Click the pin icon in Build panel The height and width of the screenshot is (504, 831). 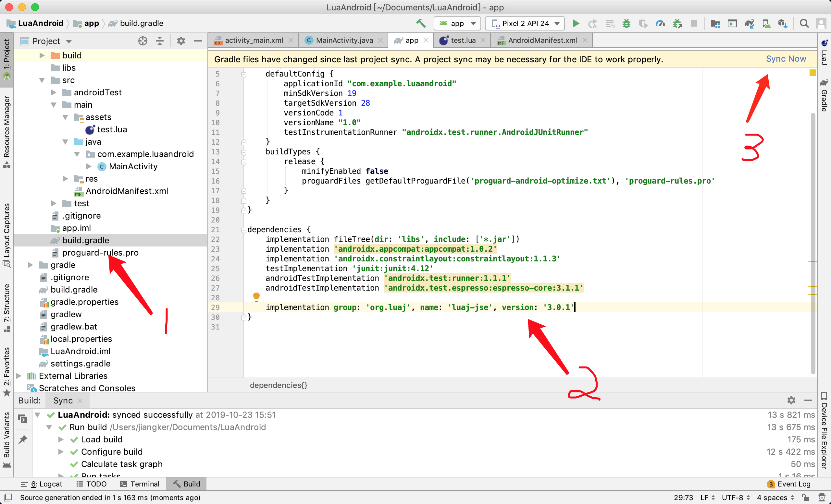[x=23, y=439]
